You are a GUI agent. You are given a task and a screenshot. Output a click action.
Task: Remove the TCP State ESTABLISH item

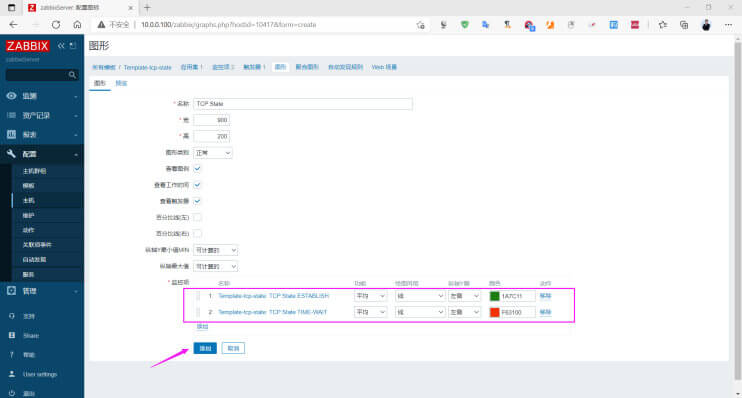[x=545, y=296]
